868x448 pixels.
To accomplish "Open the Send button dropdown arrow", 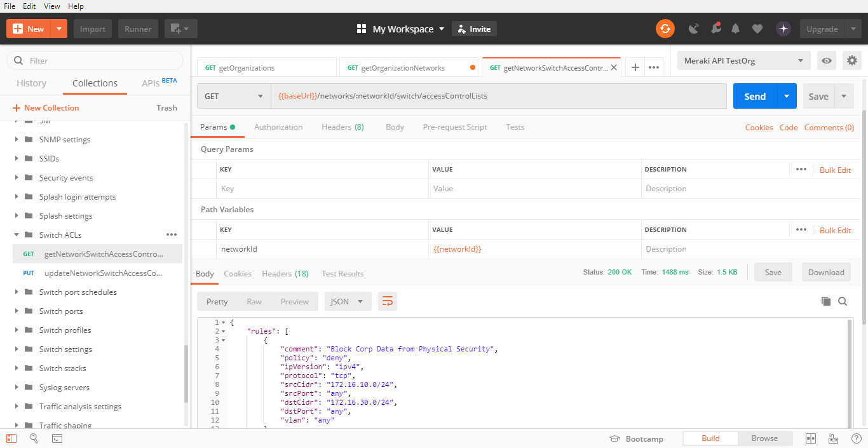I will 787,96.
